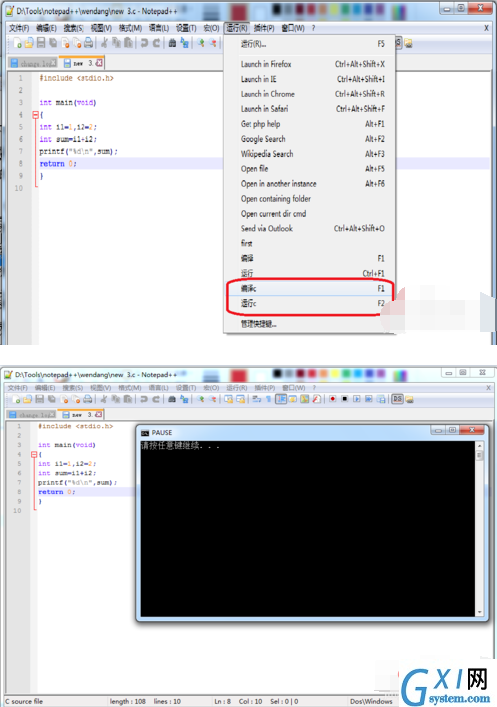This screenshot has width=497, height=707.
Task: Select Launch in Safari menu entry
Action: [x=310, y=109]
